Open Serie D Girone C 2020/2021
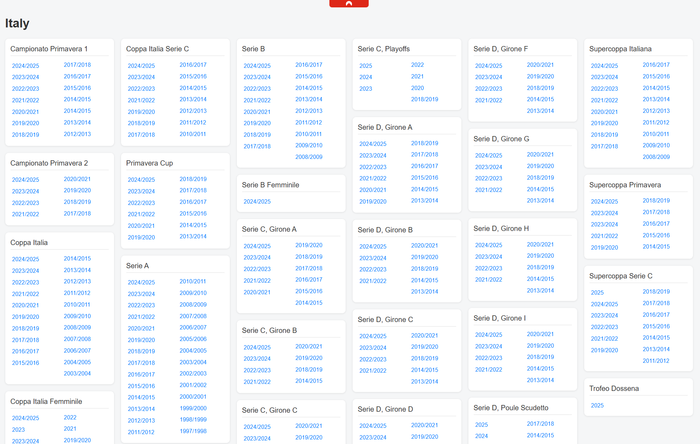The image size is (700, 444). point(425,336)
